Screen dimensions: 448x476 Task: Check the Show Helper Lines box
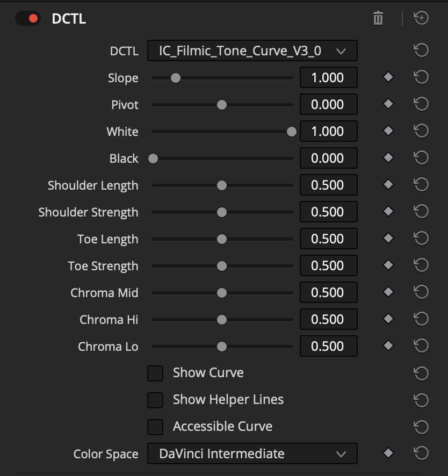(155, 399)
